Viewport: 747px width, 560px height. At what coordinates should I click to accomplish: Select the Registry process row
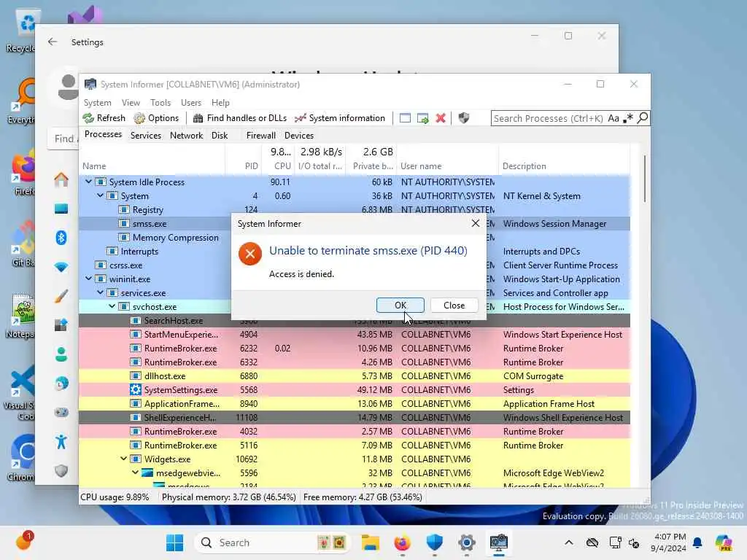147,210
